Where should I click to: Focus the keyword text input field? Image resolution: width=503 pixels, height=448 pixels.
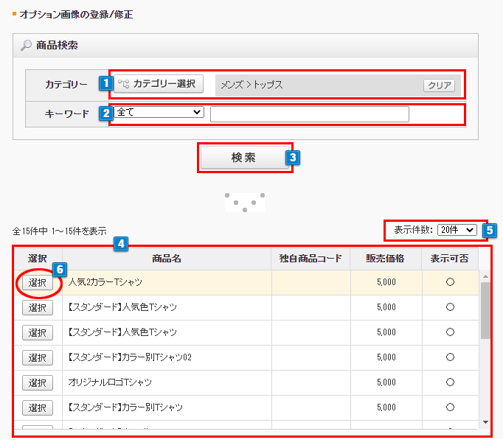point(309,114)
